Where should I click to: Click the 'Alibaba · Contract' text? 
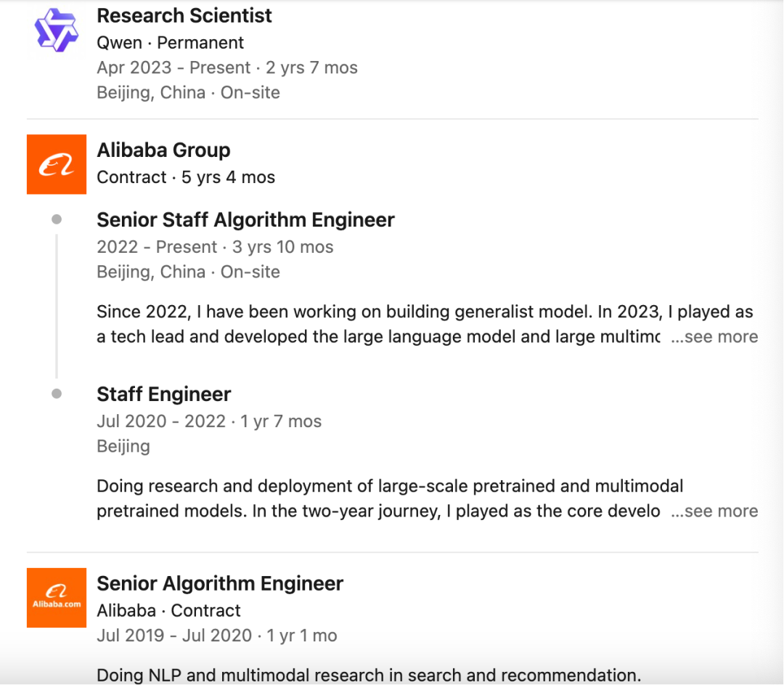[168, 611]
